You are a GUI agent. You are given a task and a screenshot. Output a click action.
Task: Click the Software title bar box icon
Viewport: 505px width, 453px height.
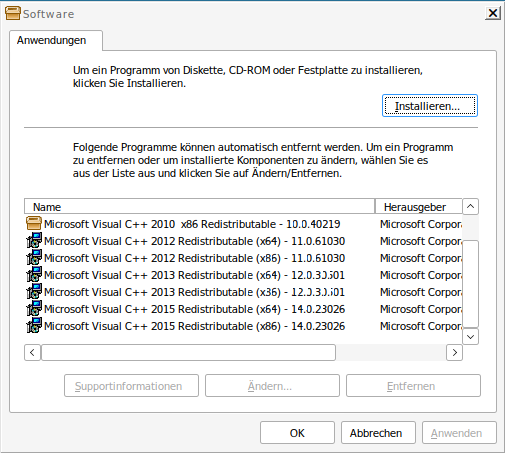click(13, 13)
